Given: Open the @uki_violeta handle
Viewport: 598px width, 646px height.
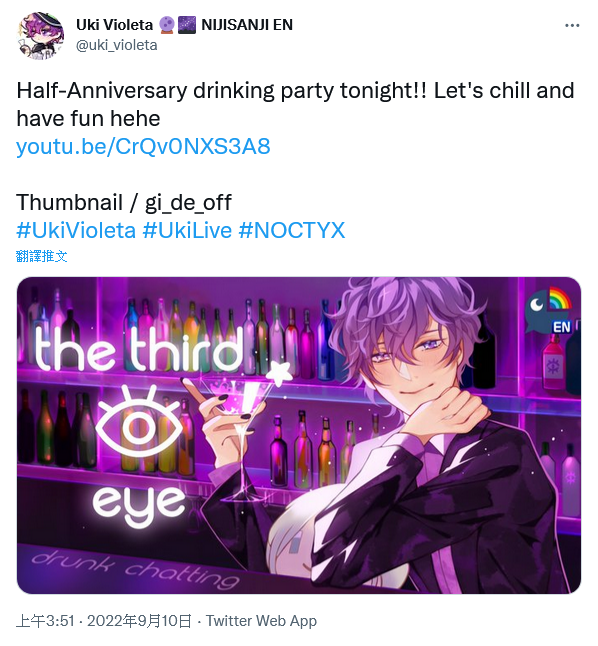Looking at the screenshot, I should pos(117,45).
